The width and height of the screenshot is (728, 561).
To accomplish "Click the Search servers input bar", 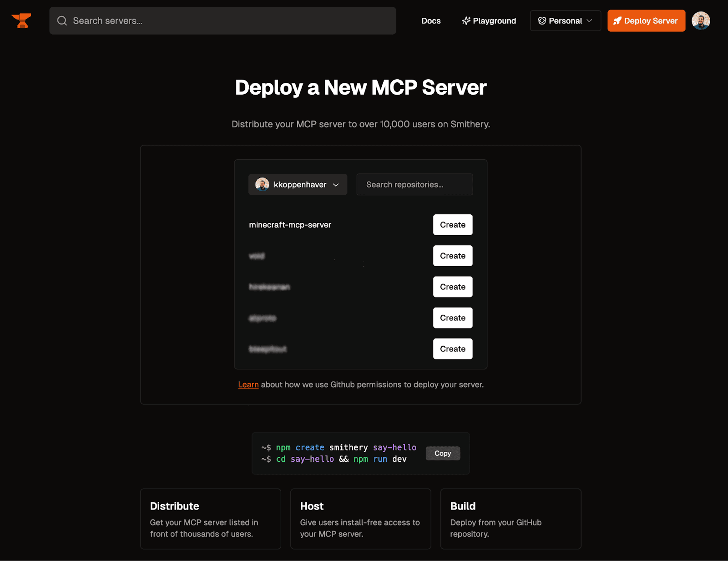I will 222,20.
